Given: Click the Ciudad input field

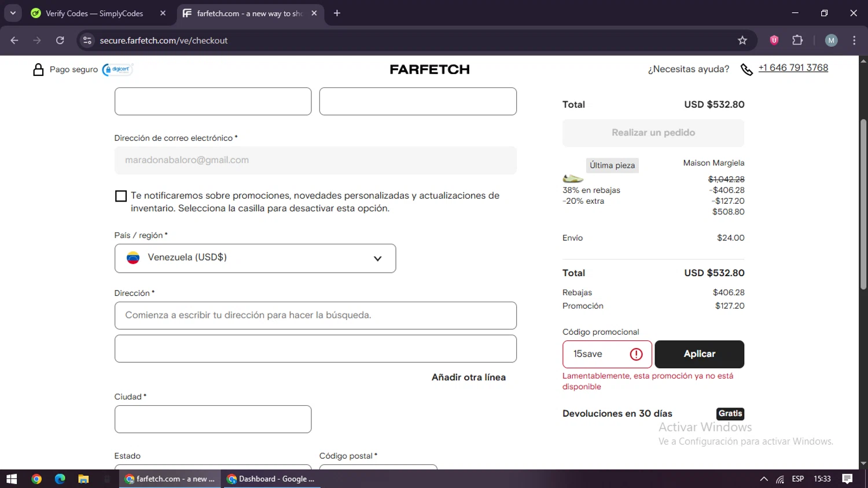Looking at the screenshot, I should (213, 419).
